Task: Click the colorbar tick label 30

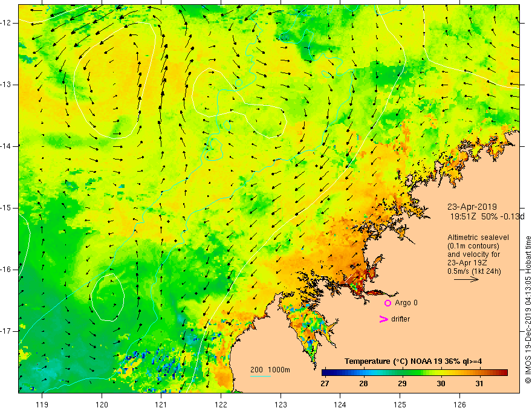Action: [441, 384]
